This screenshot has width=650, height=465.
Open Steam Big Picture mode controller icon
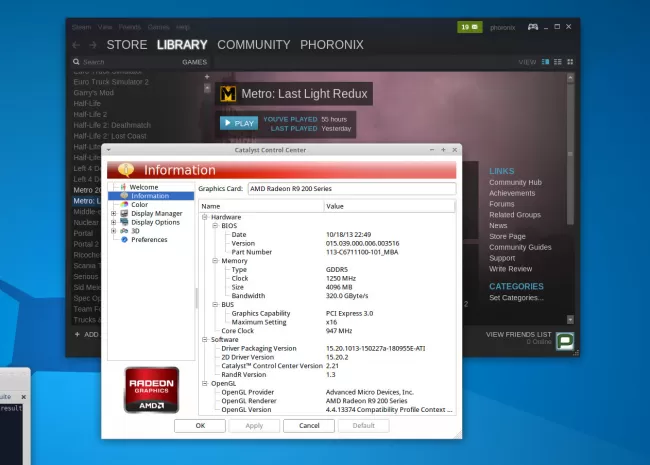pos(533,27)
